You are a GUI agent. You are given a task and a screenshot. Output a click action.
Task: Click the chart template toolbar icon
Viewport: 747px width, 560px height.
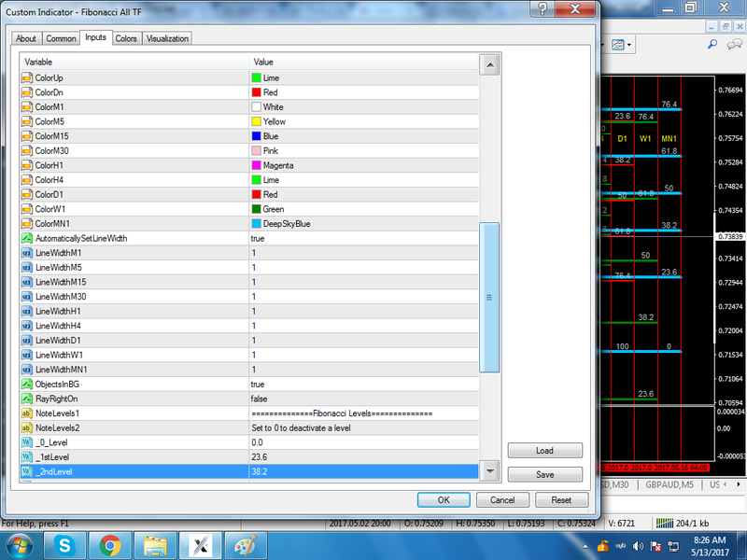[x=618, y=45]
